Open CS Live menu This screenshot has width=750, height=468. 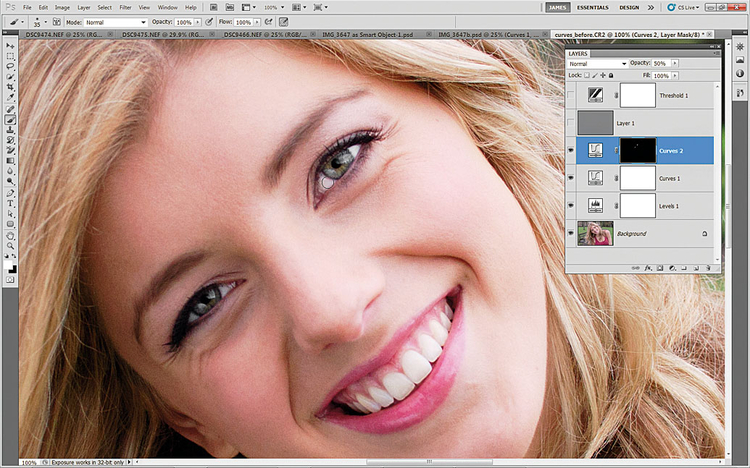click(x=684, y=8)
